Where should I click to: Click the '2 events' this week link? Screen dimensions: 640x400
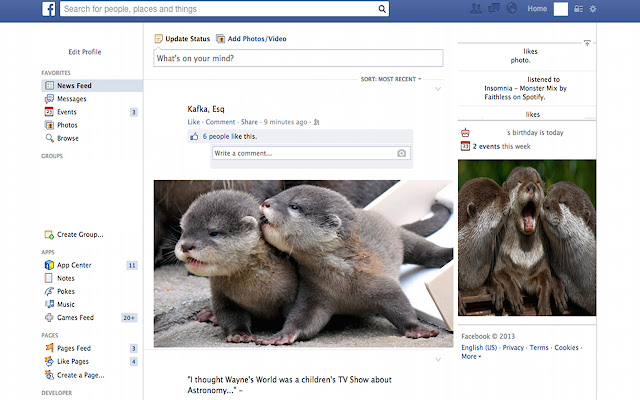pos(486,146)
